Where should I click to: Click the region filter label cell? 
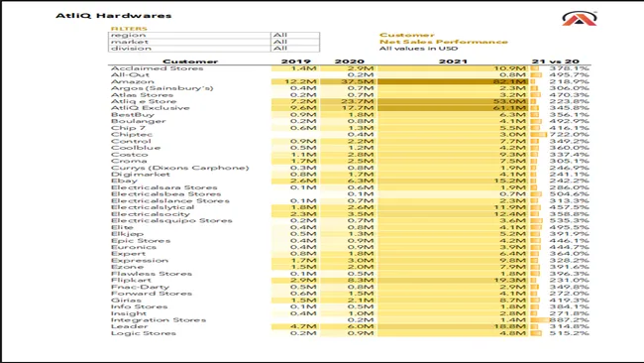(189, 36)
